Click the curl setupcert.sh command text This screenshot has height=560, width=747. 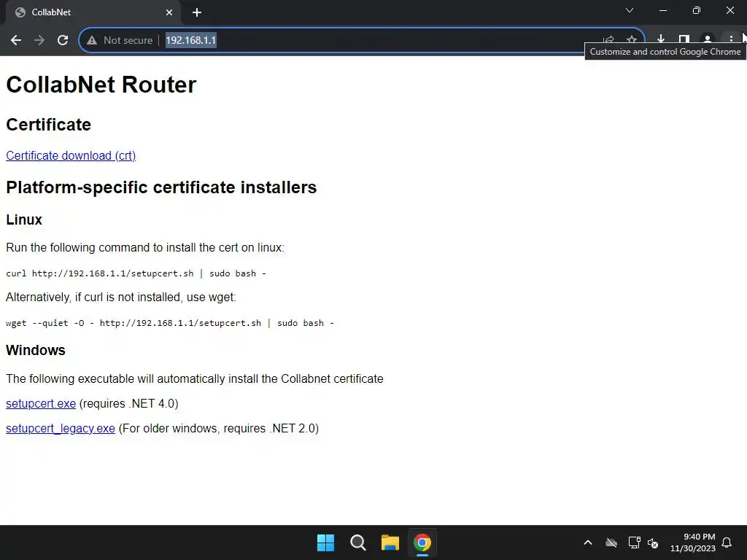(136, 273)
